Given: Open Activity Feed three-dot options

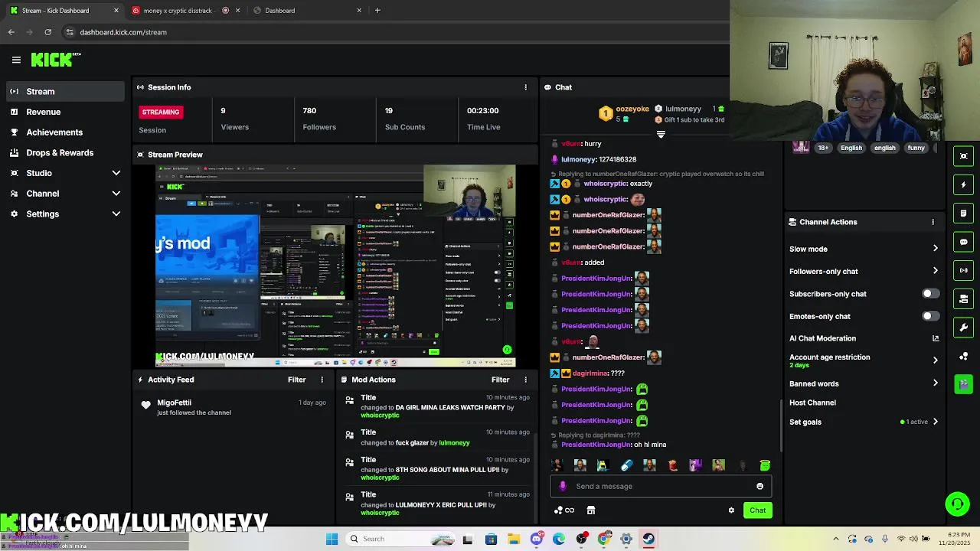Looking at the screenshot, I should (x=322, y=380).
